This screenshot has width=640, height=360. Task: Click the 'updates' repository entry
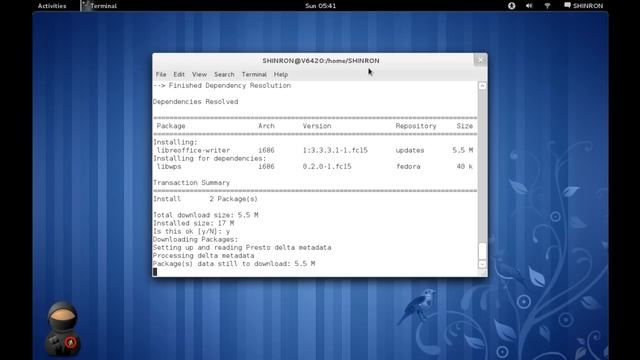pyautogui.click(x=410, y=150)
